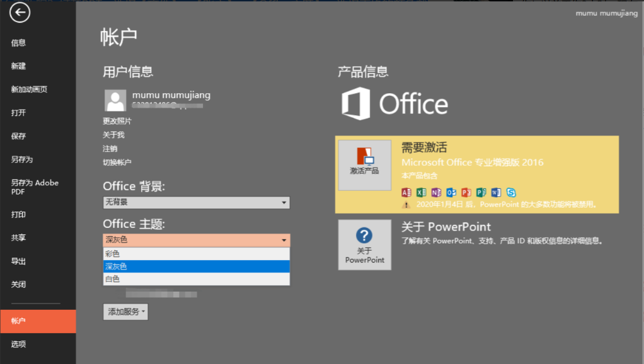Click Microsoft Office 专业增强版 2016 text
The height and width of the screenshot is (364, 644).
tap(473, 162)
